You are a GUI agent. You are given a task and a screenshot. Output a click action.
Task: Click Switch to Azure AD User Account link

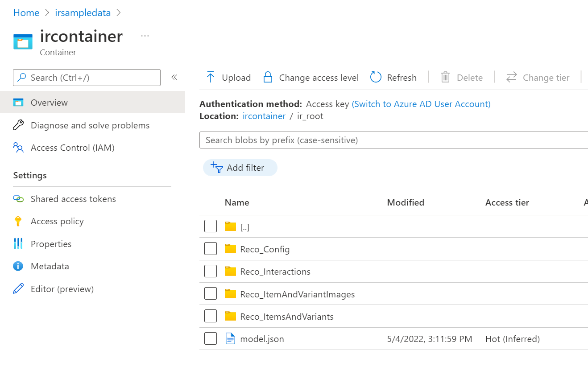click(x=421, y=104)
